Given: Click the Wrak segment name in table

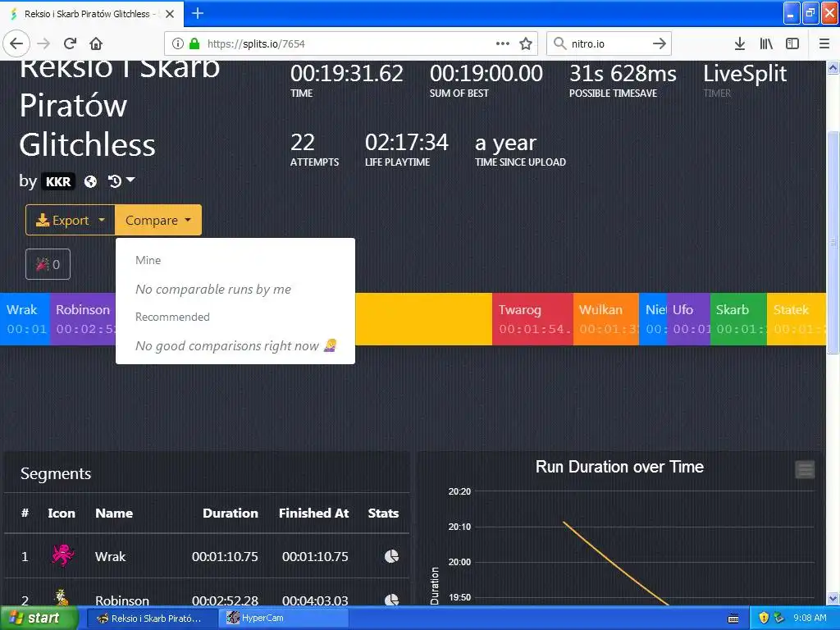Looking at the screenshot, I should pos(111,557).
